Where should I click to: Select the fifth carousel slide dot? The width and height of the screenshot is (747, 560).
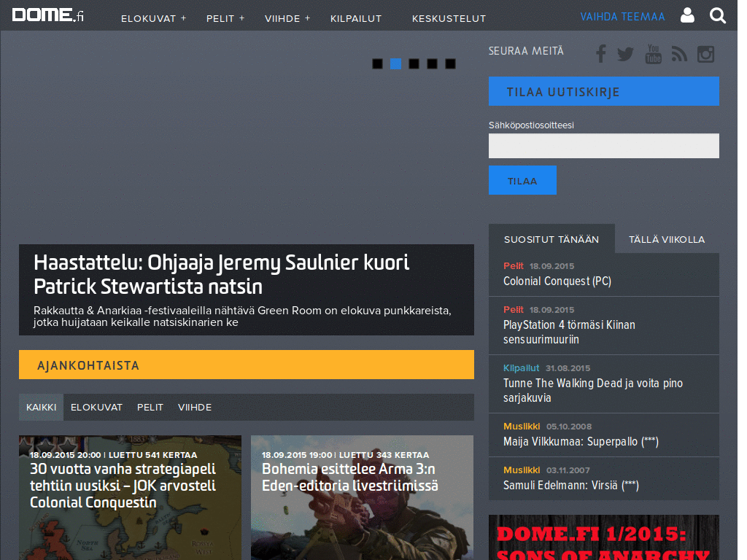tap(450, 64)
